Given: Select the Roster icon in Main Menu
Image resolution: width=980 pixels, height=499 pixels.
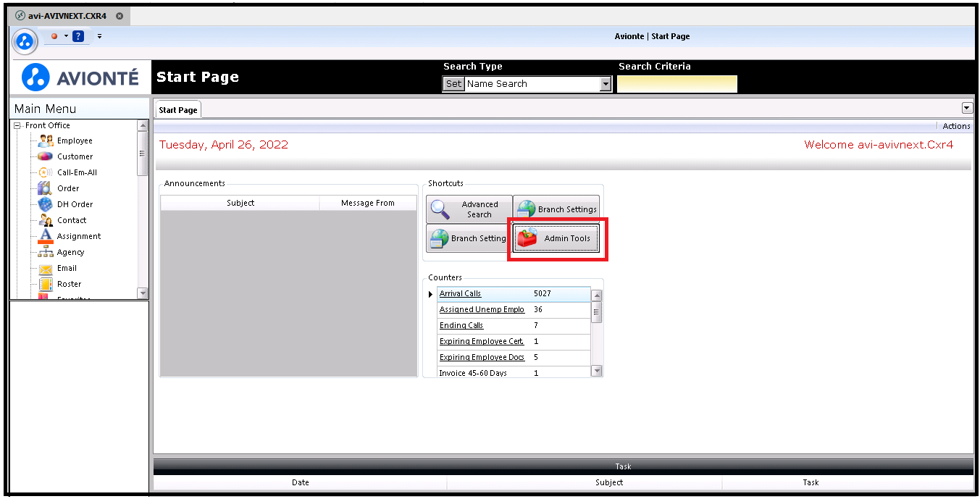Looking at the screenshot, I should (x=46, y=284).
